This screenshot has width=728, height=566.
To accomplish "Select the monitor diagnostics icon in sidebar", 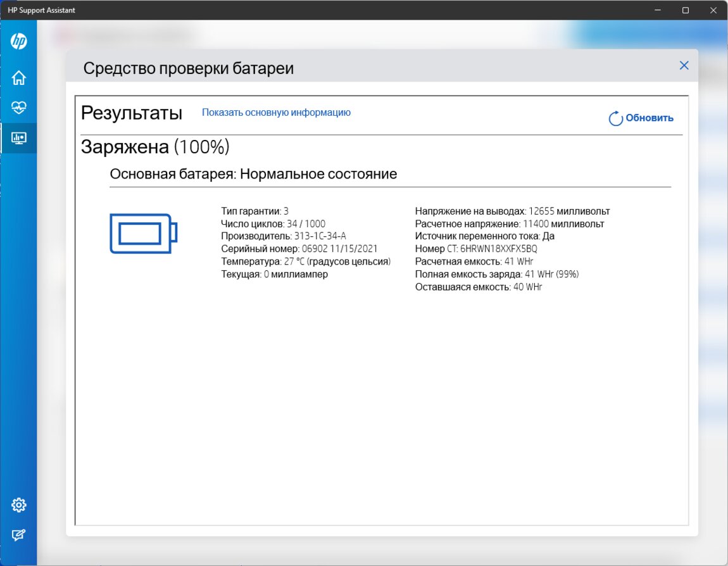I will tap(18, 138).
